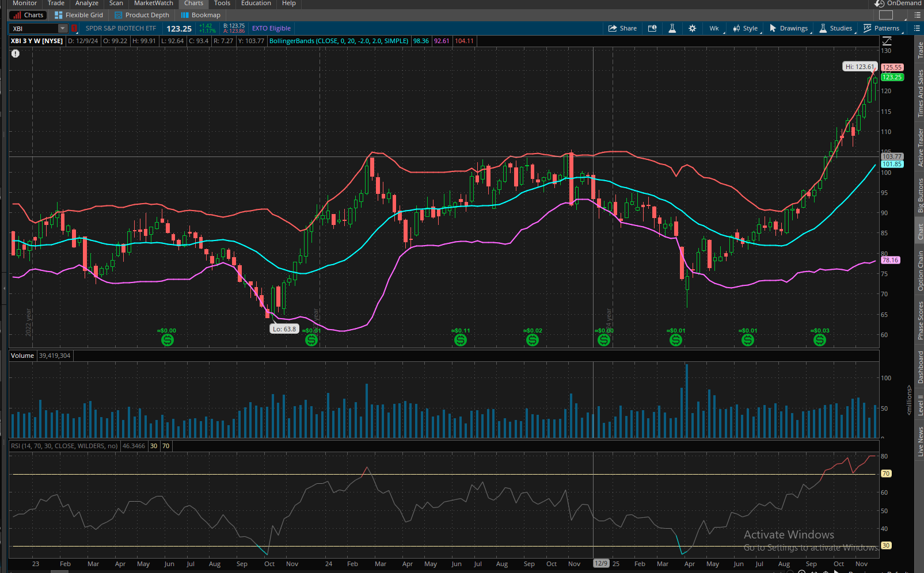Click the 123.25 last price in header

coord(179,29)
